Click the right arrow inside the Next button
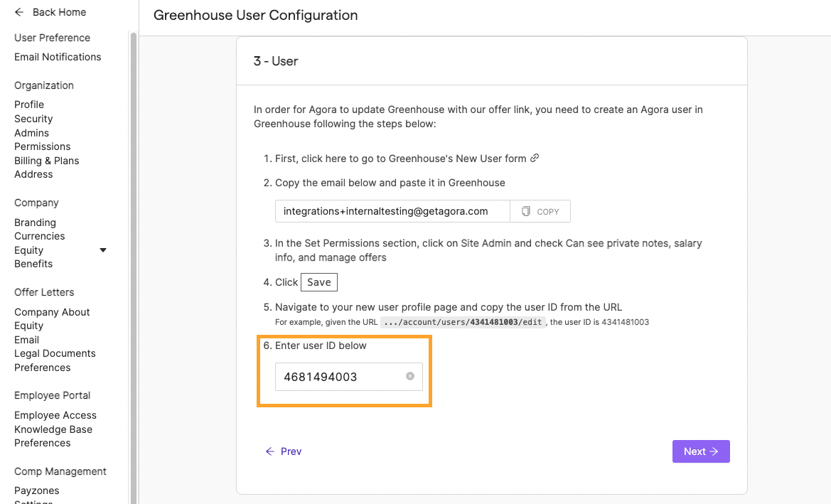The width and height of the screenshot is (831, 504). [714, 451]
